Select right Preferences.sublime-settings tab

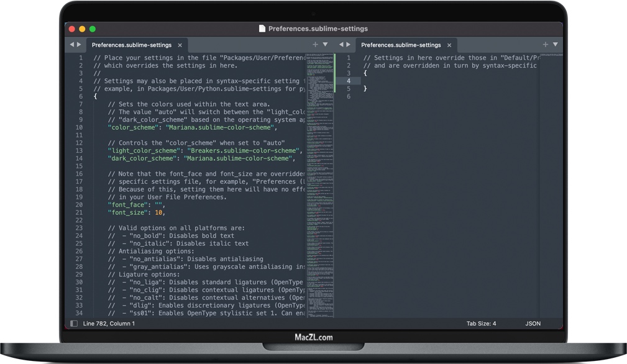point(400,45)
